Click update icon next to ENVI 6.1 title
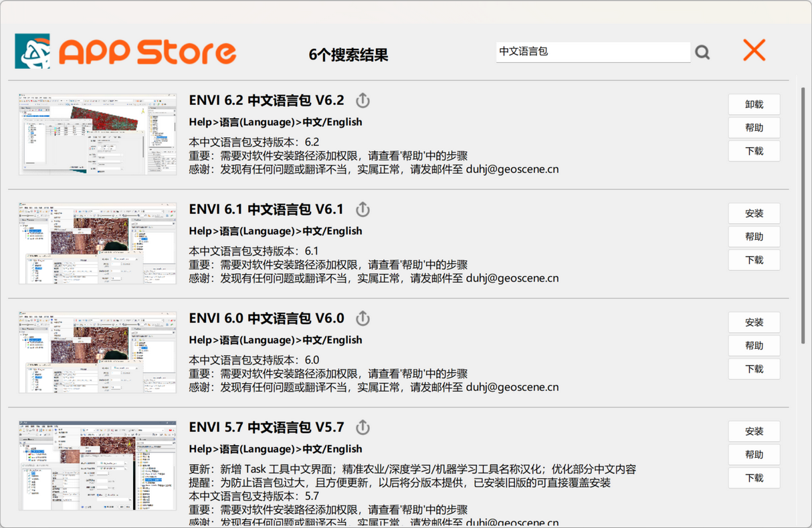This screenshot has width=812, height=528. tap(363, 209)
